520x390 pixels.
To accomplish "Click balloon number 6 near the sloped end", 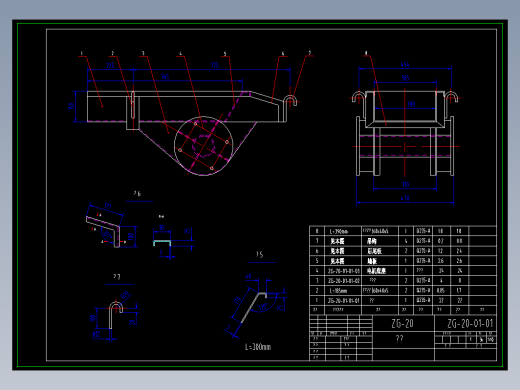I will point(283,53).
